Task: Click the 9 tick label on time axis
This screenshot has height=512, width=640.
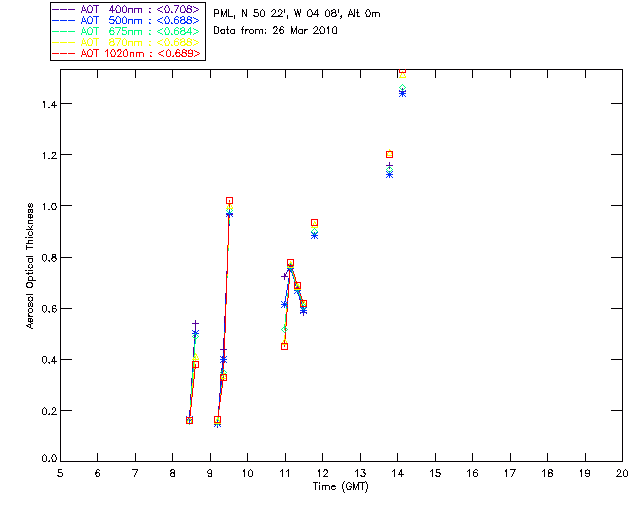Action: [210, 473]
